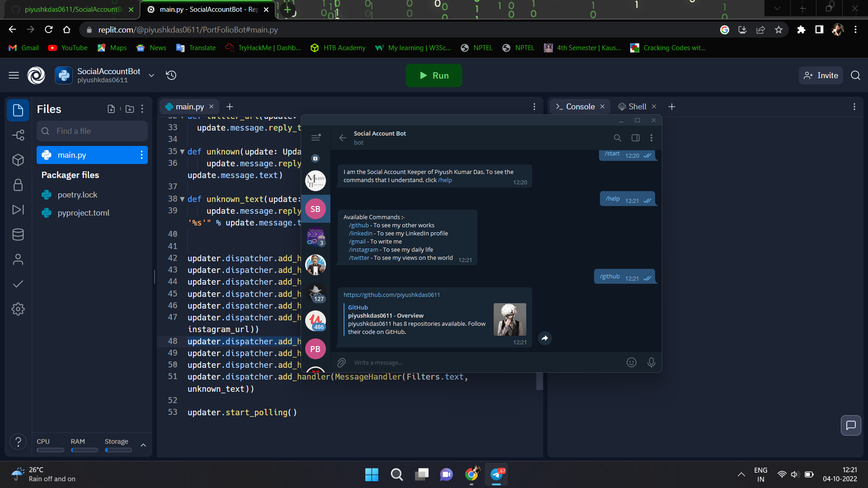Screen dimensions: 868x488
Task: Collapse the CPU resources section chevron
Action: (143, 445)
